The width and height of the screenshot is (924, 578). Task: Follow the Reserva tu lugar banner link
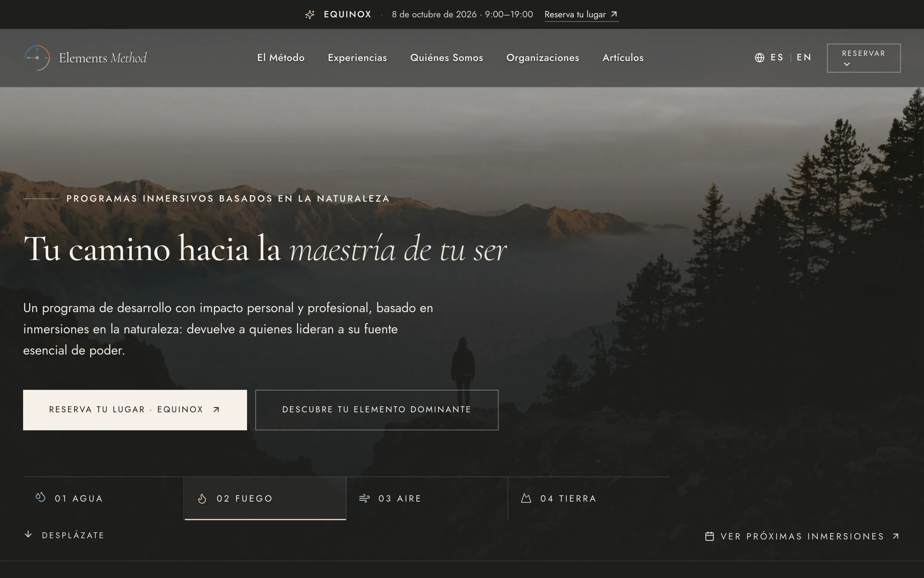click(581, 15)
